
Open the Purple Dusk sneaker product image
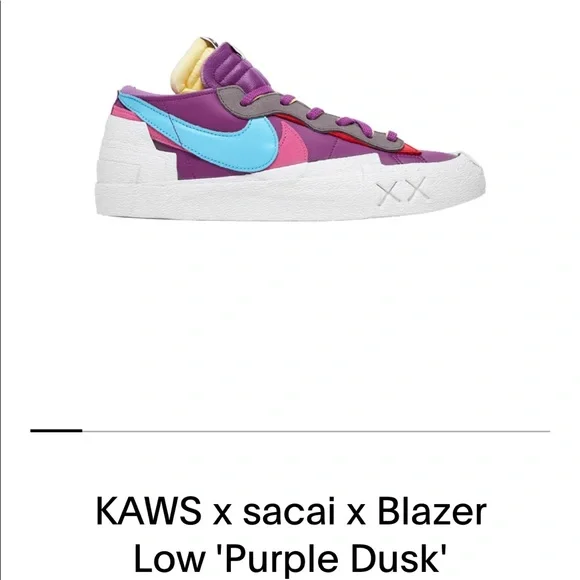[x=290, y=129]
